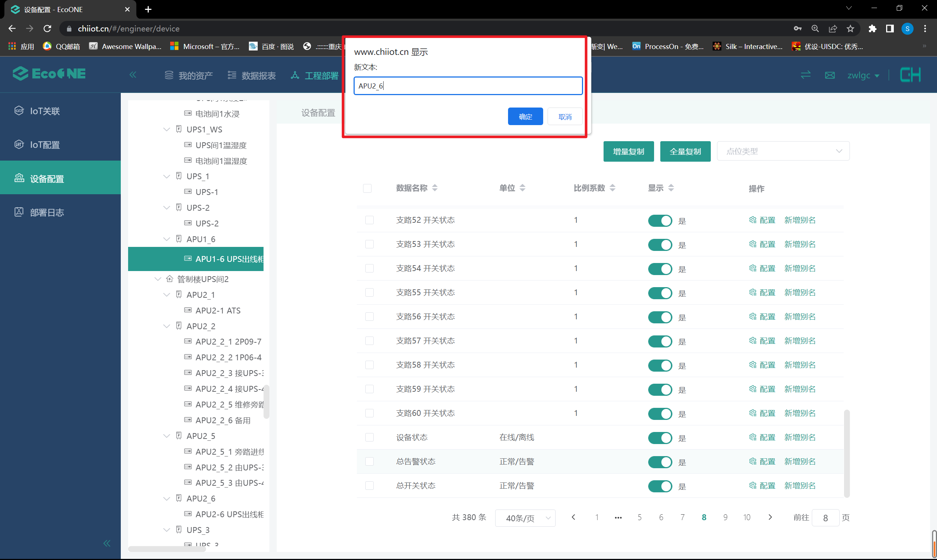Check the checkbox for 设备状态 row
Viewport: 937px width, 560px height.
[x=369, y=437]
